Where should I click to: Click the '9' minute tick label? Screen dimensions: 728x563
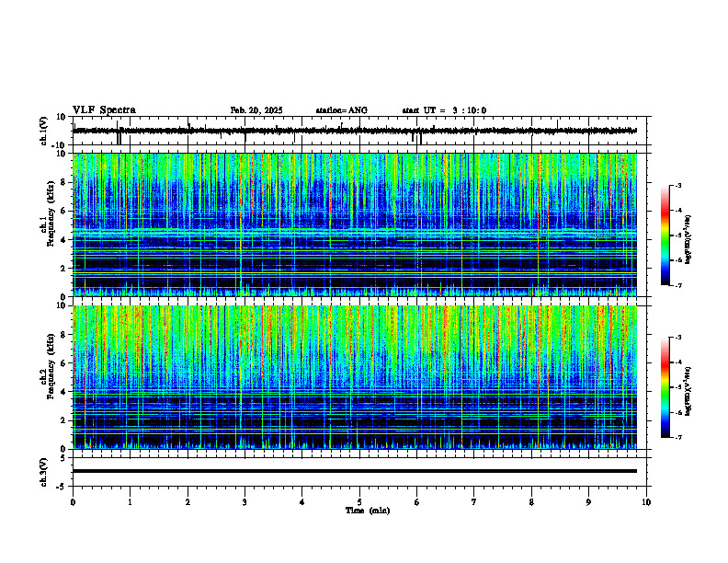pos(588,502)
